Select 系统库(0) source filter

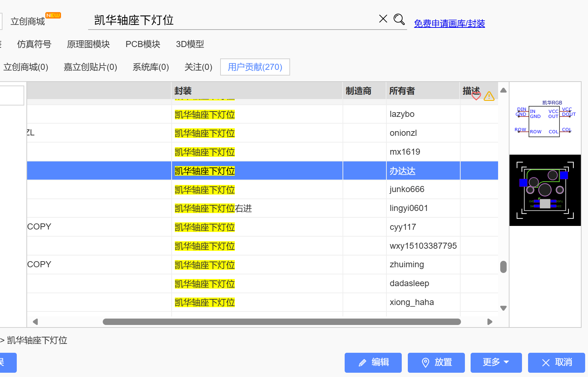click(x=151, y=67)
